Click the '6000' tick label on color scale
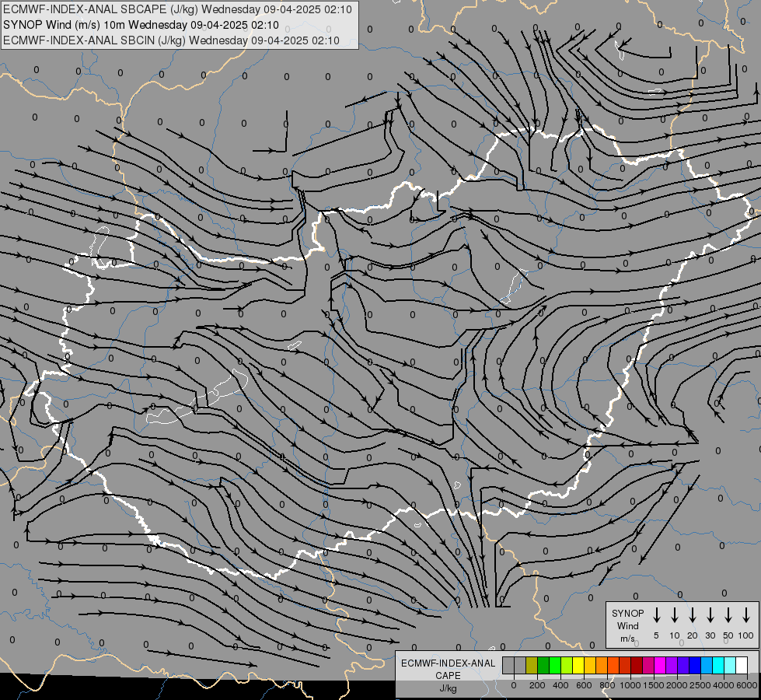 747,685
